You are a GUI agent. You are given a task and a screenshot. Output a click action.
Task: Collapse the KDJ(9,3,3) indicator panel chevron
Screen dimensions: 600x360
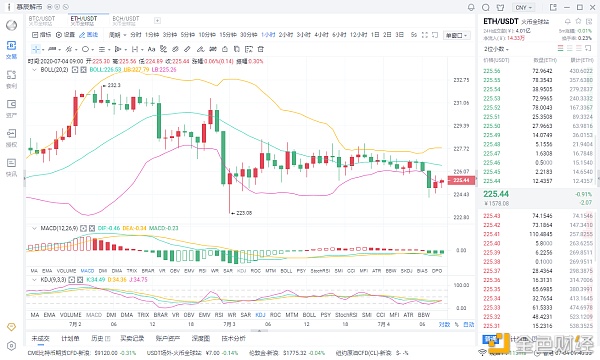pos(34,280)
